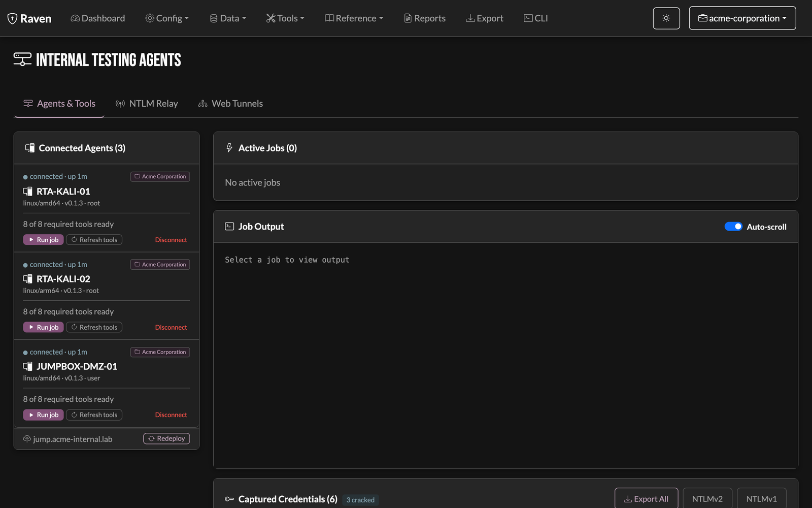Expand the Data dropdown menu
The image size is (812, 508).
click(x=228, y=18)
